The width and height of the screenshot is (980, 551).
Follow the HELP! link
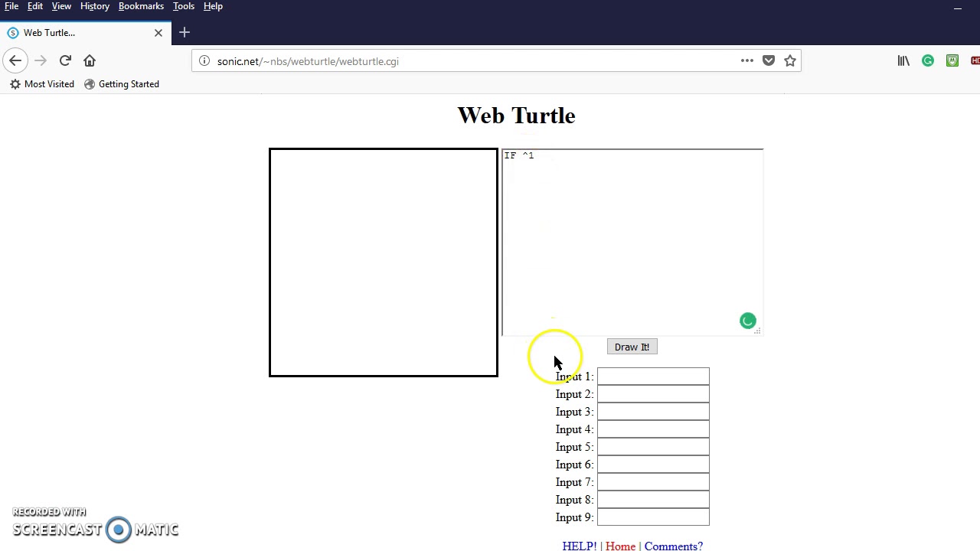[579, 546]
